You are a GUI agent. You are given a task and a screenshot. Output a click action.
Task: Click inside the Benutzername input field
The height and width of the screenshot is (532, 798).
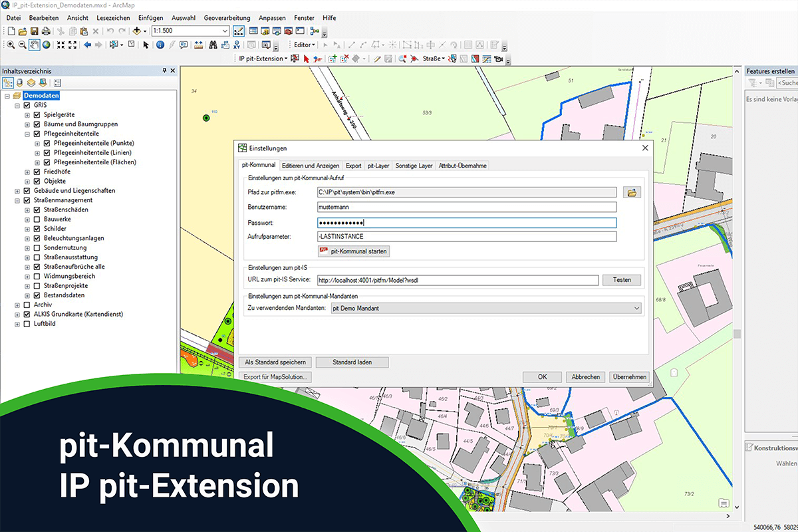465,206
